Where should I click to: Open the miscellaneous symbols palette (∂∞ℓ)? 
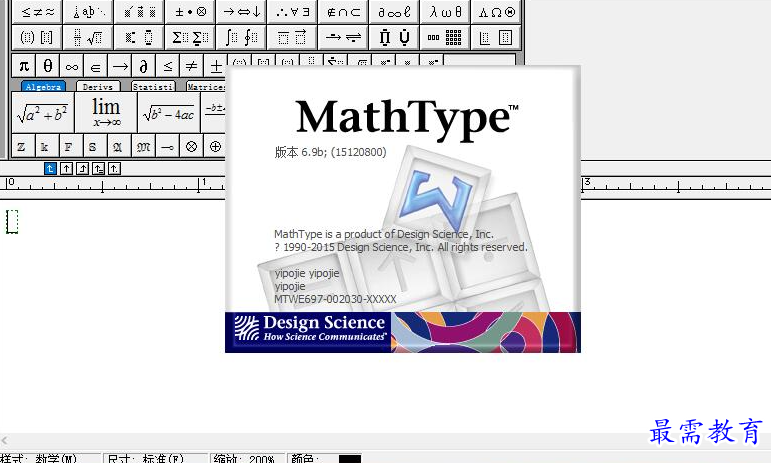coord(395,12)
